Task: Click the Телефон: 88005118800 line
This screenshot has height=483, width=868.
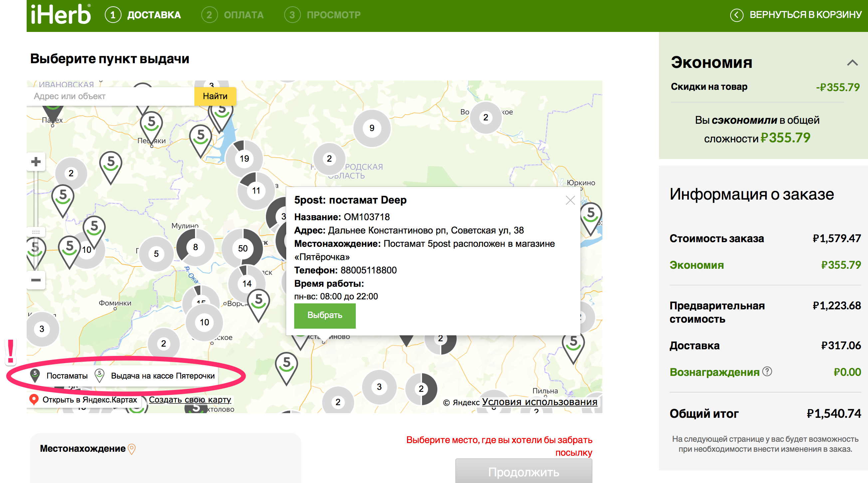Action: point(345,270)
